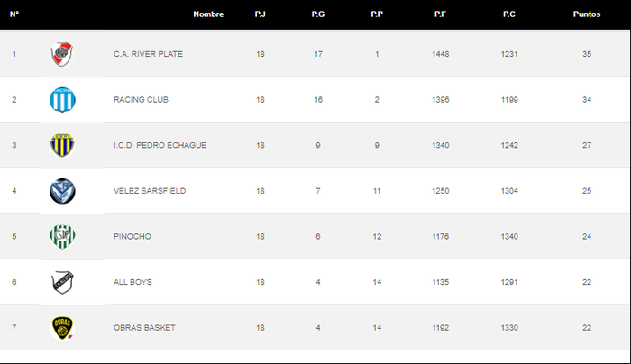
Task: Sort by the Puntos column header
Action: [587, 14]
